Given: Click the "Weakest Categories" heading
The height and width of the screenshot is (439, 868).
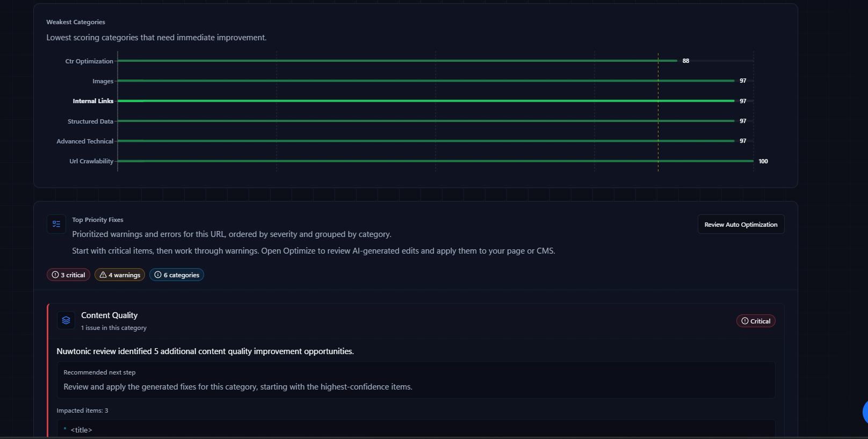Looking at the screenshot, I should (x=76, y=22).
